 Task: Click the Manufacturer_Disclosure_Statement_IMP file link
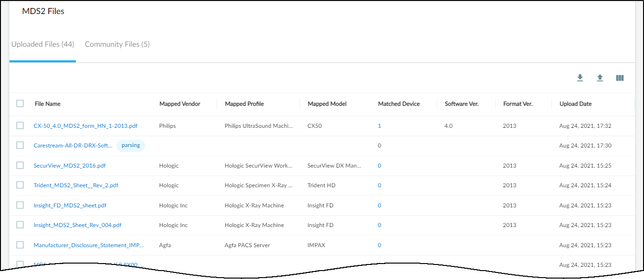pyautogui.click(x=88, y=245)
